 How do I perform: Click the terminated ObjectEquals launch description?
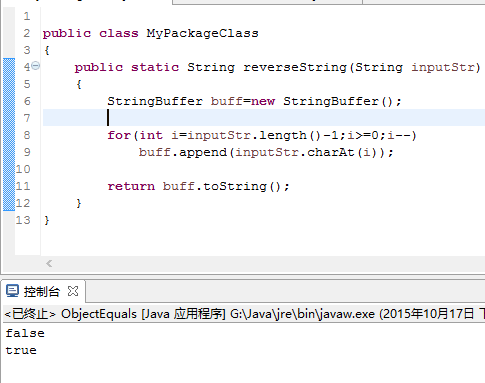pyautogui.click(x=245, y=314)
